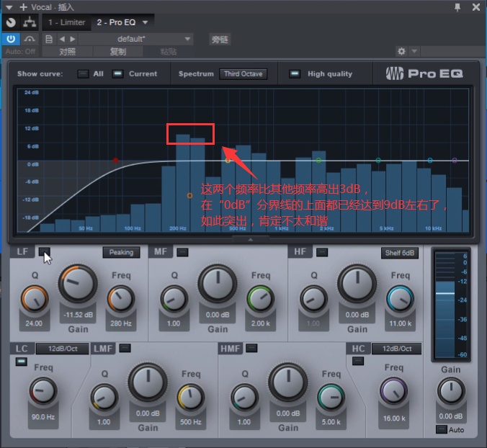The image size is (487, 448).
Task: Open the dropdown arrow after Pro EQ
Action: pos(145,22)
